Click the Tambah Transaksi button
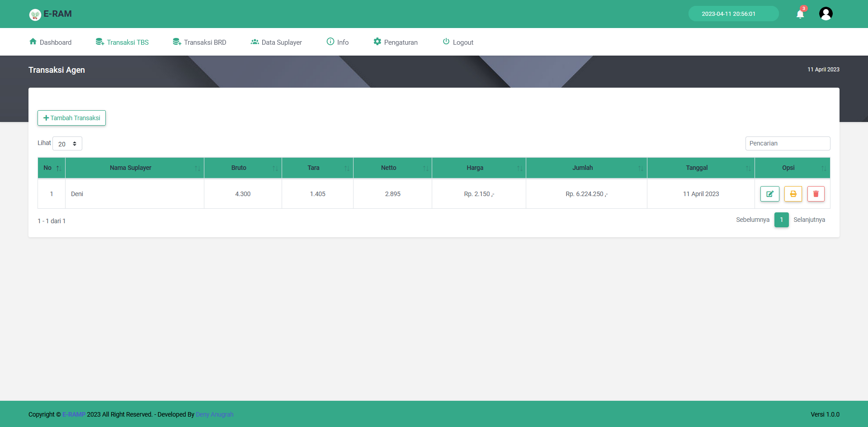 [71, 118]
